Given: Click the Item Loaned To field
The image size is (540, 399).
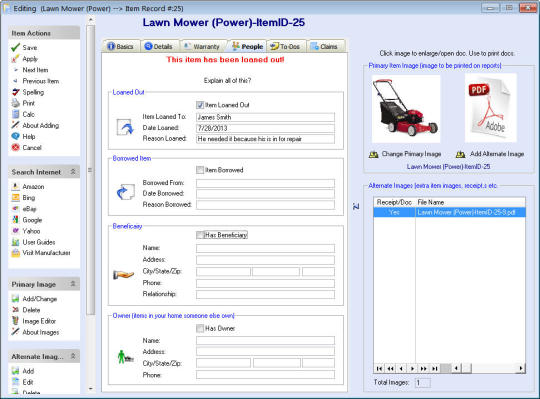Looking at the screenshot, I should pos(265,117).
